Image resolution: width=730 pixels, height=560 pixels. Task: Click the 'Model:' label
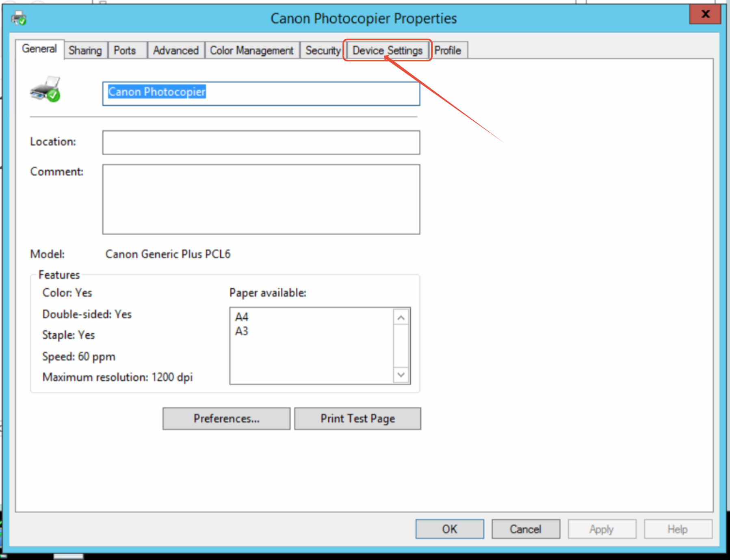(48, 254)
